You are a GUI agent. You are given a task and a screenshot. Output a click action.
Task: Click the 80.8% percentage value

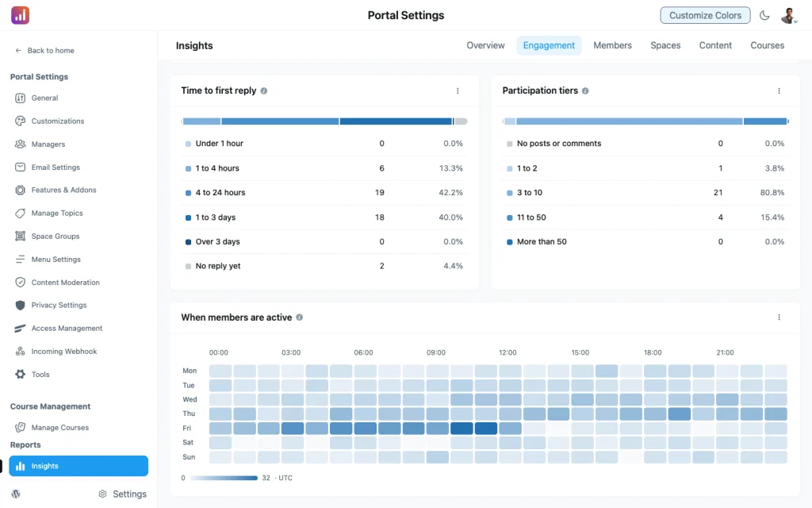tap(772, 192)
